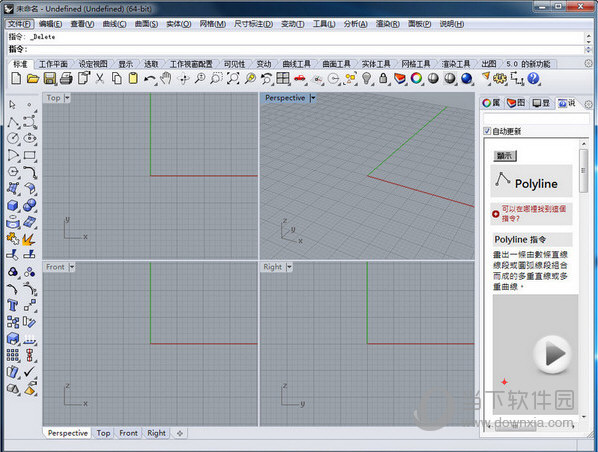The image size is (598, 452).
Task: Select the Front viewport tab at bottom
Action: click(128, 433)
